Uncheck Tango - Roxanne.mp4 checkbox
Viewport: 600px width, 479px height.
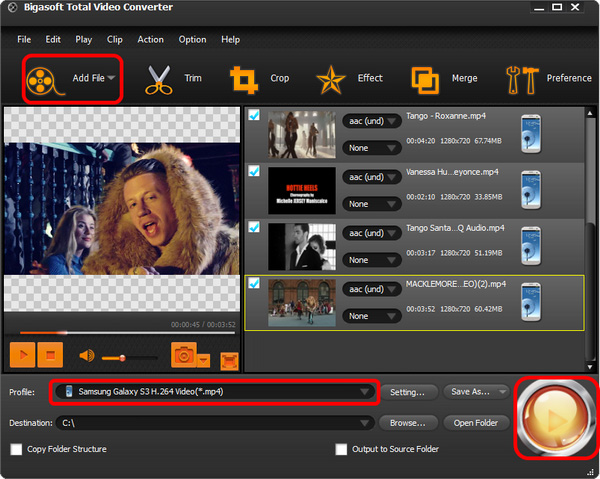pos(254,115)
